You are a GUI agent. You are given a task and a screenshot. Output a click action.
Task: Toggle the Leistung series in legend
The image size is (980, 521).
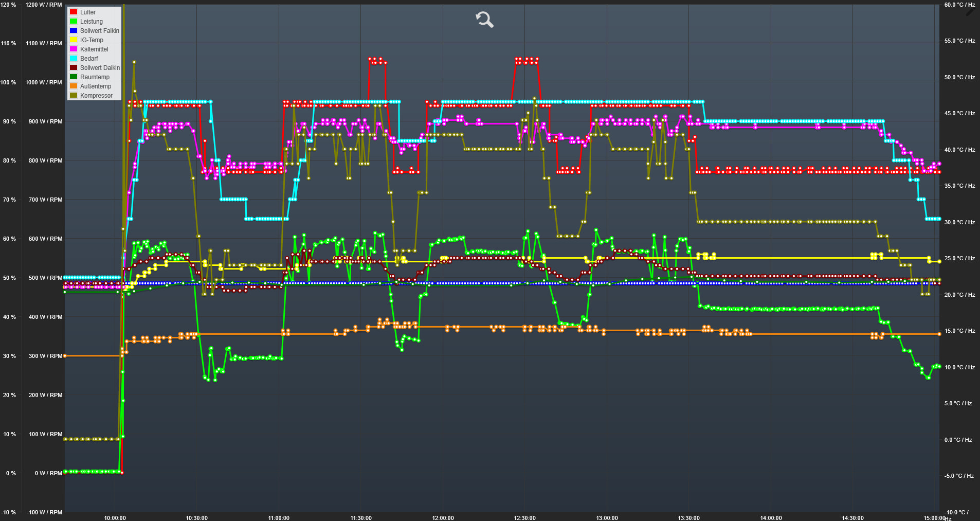point(91,22)
